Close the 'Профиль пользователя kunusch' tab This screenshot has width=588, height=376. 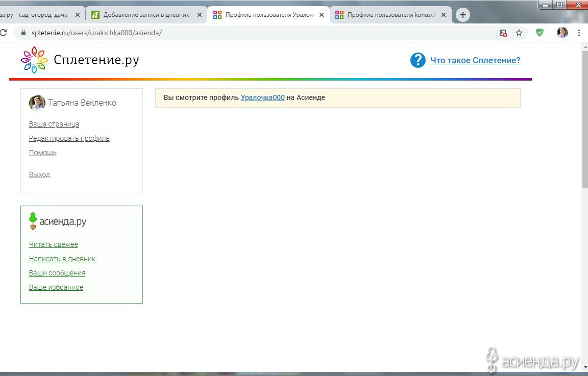click(444, 15)
